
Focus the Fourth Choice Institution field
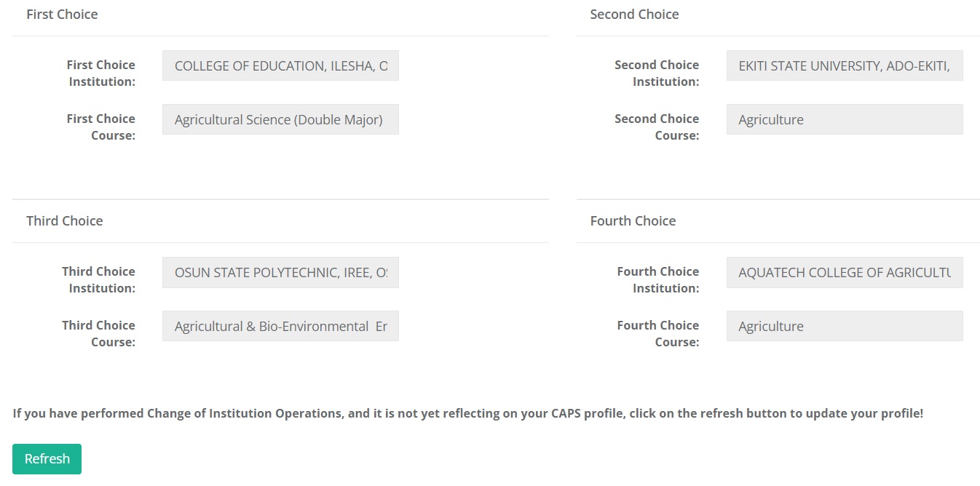[844, 272]
